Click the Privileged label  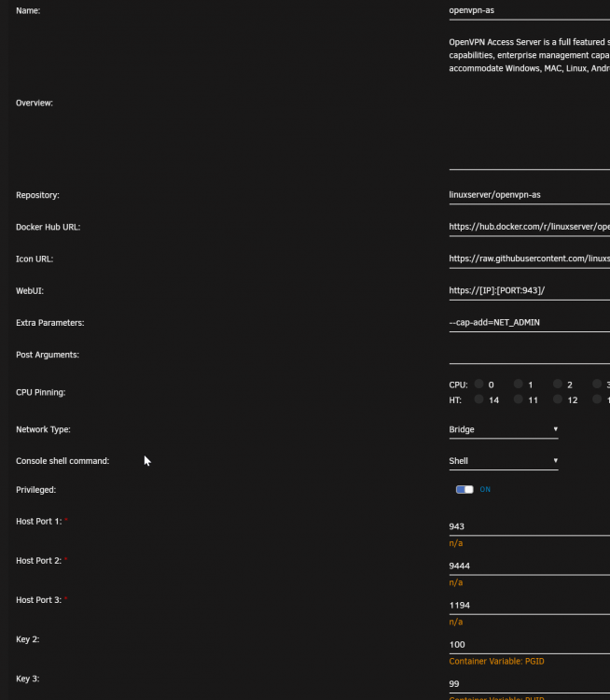[36, 490]
